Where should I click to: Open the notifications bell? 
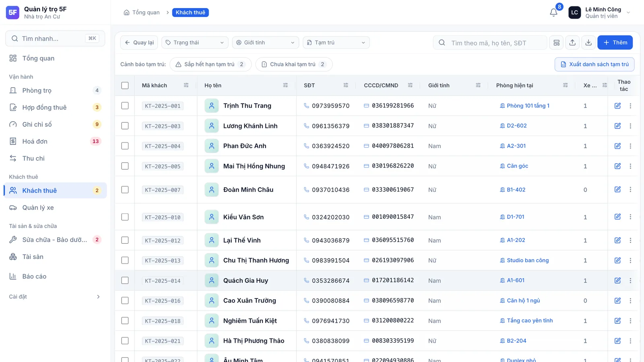point(553,12)
